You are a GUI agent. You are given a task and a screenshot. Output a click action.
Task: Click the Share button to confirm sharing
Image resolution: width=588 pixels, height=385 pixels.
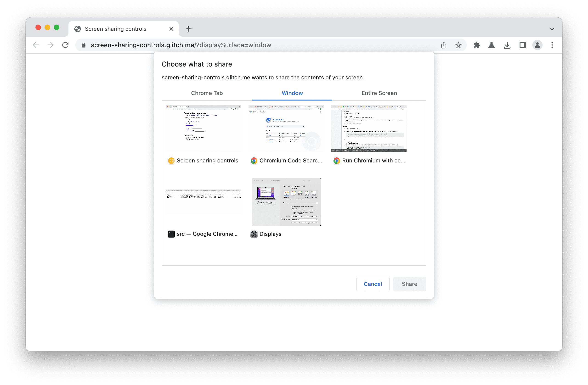[x=409, y=283]
